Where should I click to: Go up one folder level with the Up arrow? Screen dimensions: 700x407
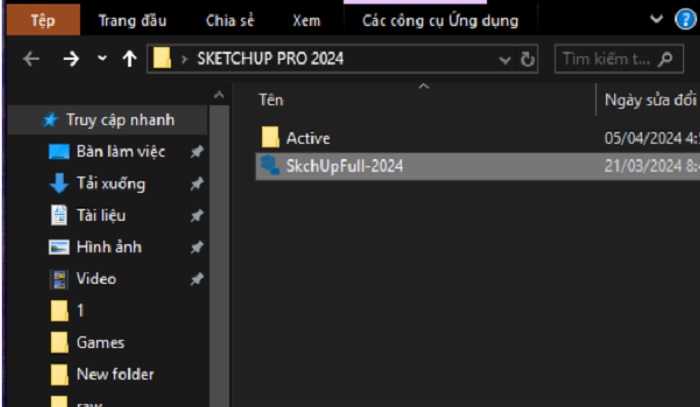coord(129,59)
